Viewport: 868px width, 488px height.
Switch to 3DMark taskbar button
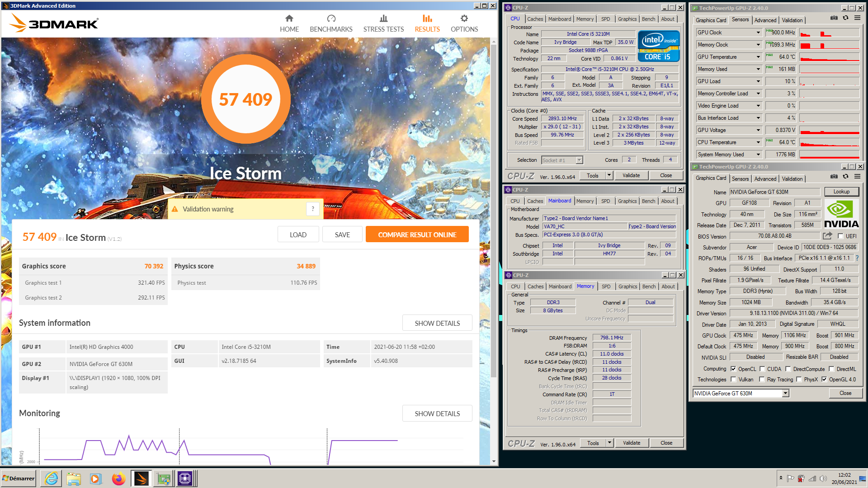pos(141,479)
